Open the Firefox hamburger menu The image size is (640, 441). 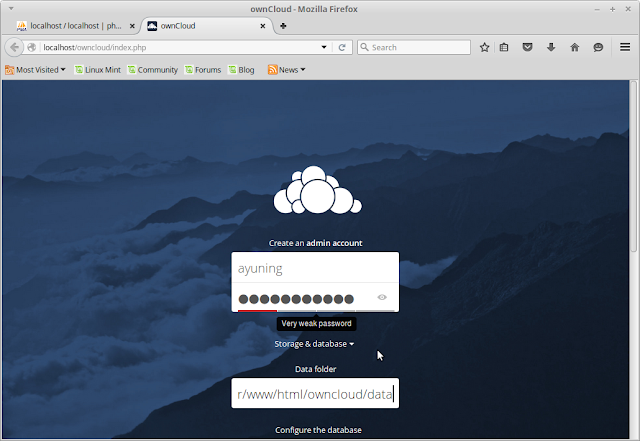click(x=625, y=47)
